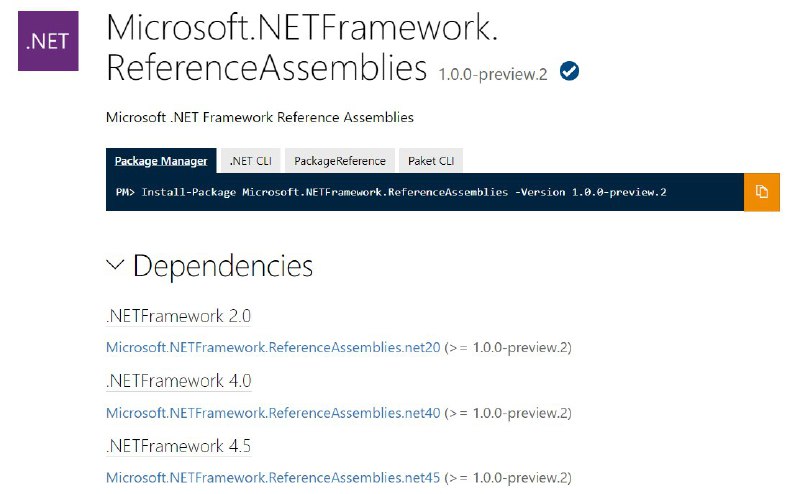
Task: Open the ReferenceAssemblies.net45 dependency link
Action: pos(273,478)
